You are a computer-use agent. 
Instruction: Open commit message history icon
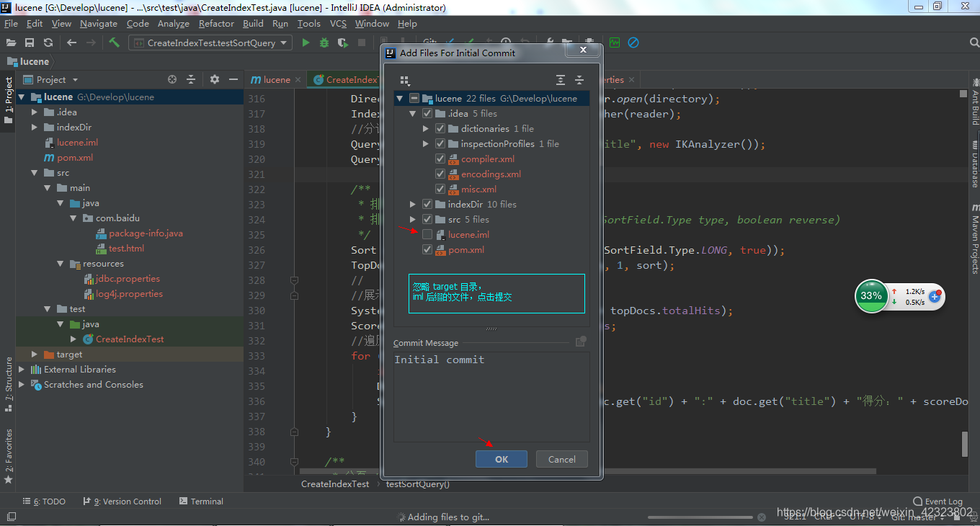tap(581, 342)
